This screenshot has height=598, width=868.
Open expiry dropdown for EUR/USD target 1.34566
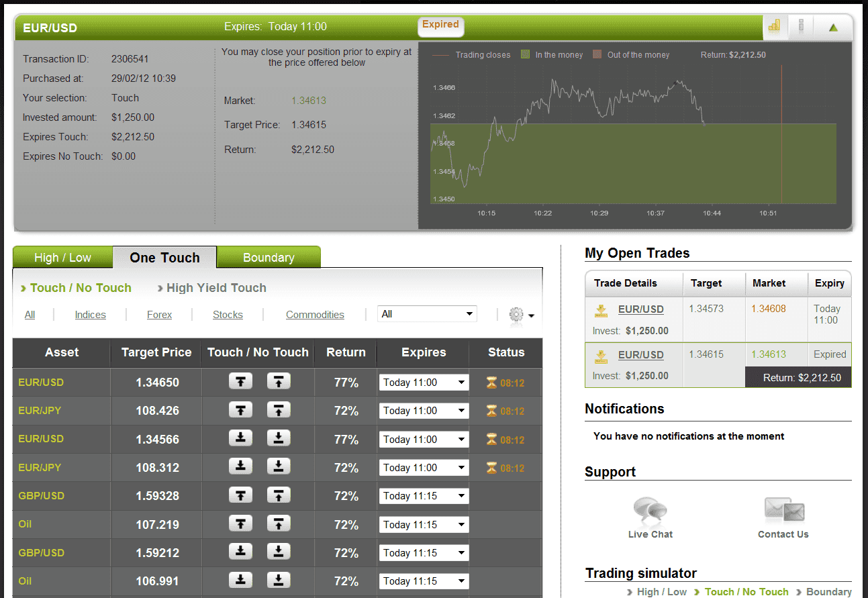[424, 440]
